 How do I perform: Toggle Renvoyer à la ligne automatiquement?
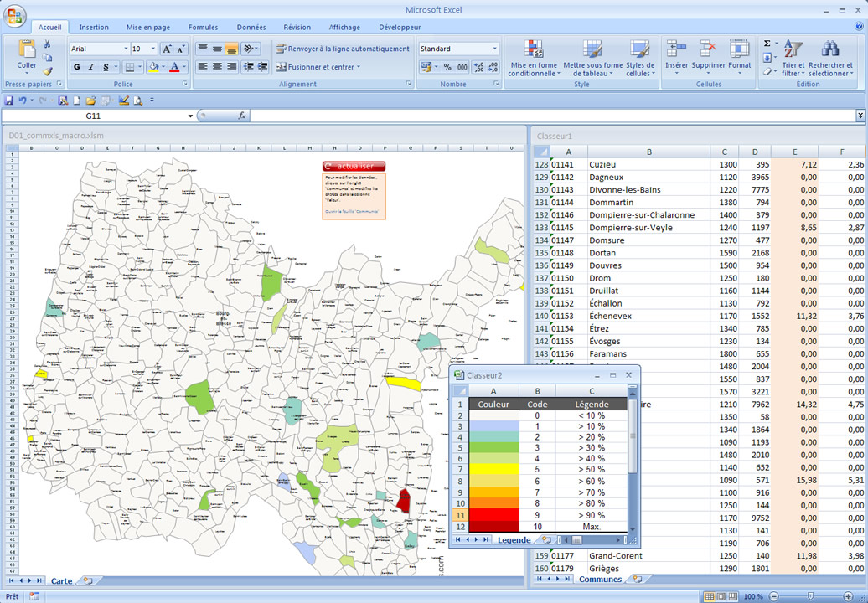[x=343, y=49]
